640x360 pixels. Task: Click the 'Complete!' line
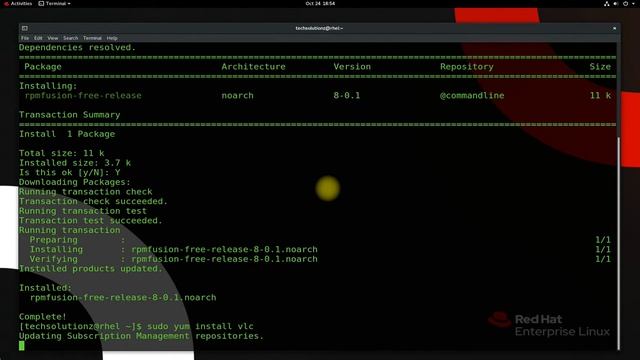click(x=43, y=317)
